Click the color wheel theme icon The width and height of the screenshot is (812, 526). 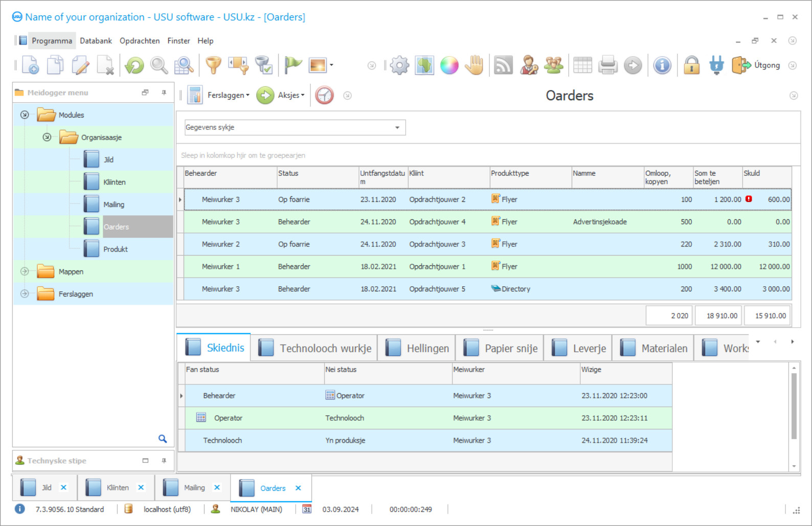pos(449,65)
